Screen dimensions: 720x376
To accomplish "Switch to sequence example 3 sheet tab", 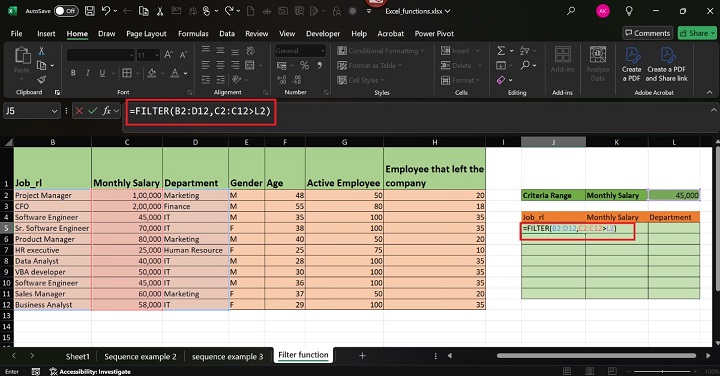I will [x=227, y=356].
